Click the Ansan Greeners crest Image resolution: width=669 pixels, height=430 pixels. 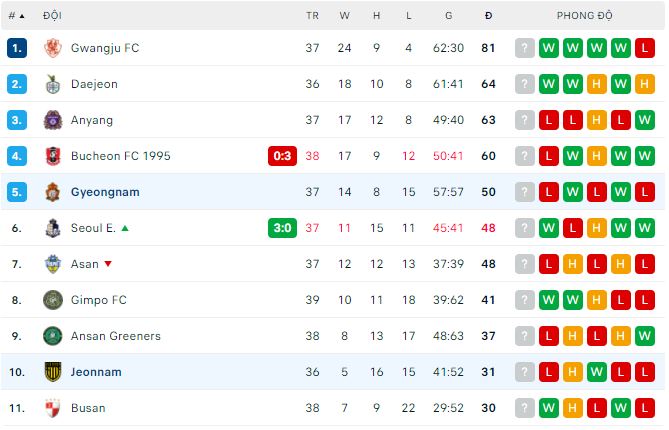pyautogui.click(x=53, y=336)
